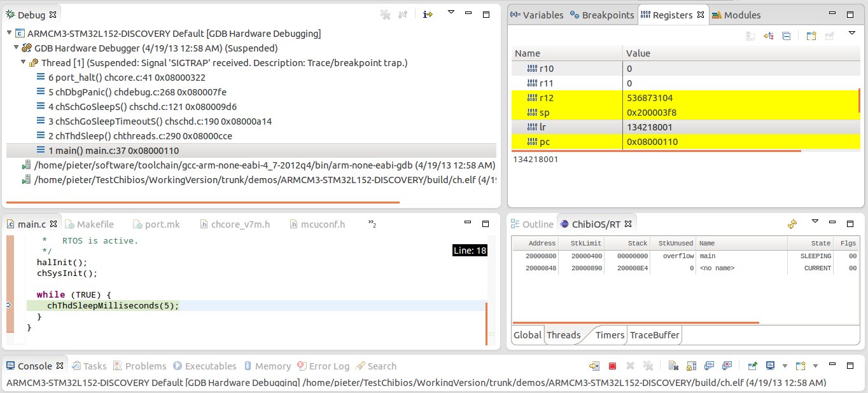Open the Problems tab
The width and height of the screenshot is (868, 393).
click(x=139, y=366)
